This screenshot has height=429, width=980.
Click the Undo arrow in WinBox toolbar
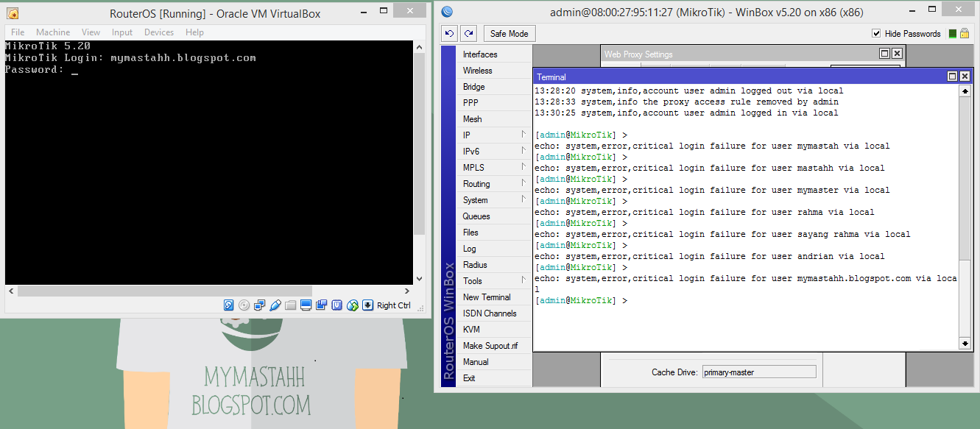point(449,33)
